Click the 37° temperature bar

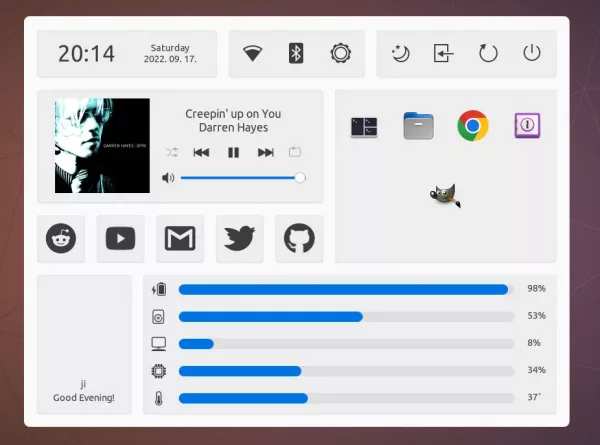pos(346,398)
